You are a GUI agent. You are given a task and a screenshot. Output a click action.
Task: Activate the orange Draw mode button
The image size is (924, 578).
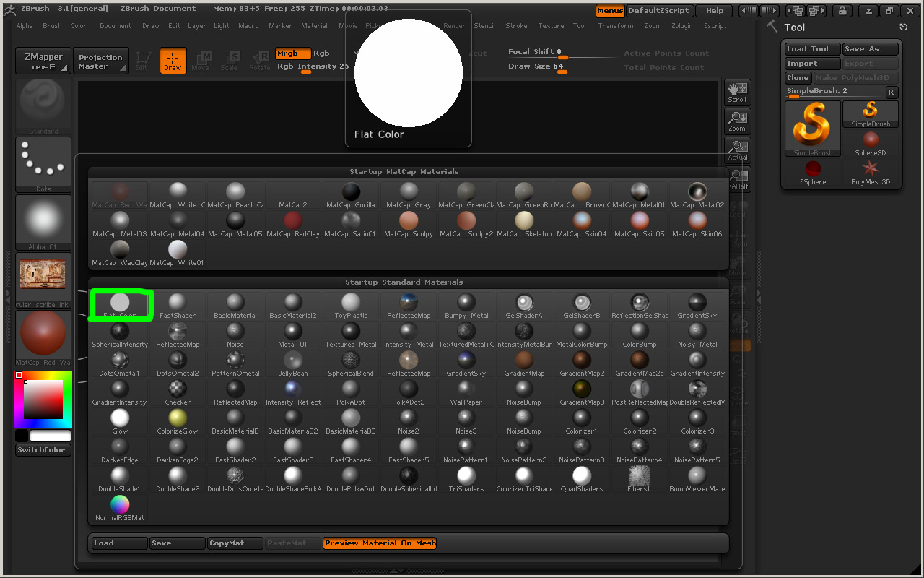[173, 61]
